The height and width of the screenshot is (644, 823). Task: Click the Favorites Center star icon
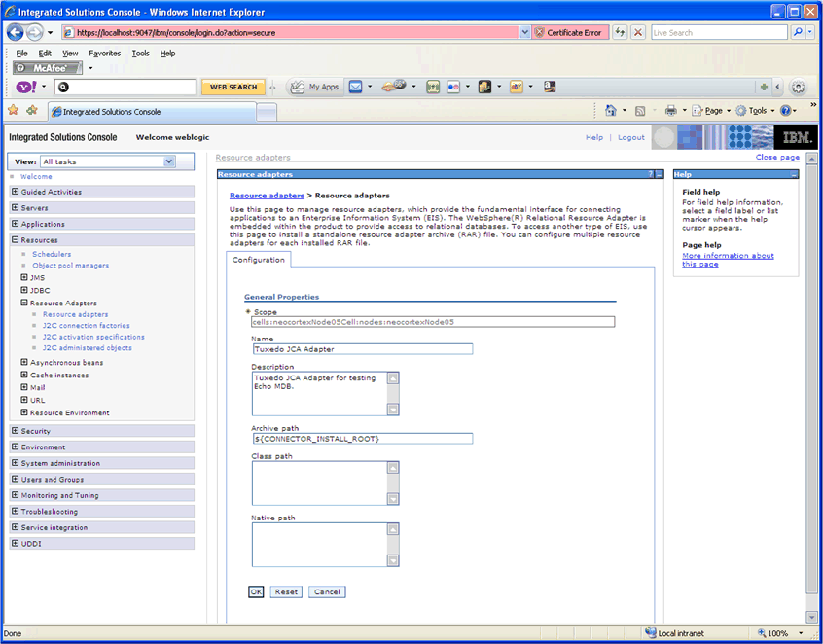click(13, 110)
